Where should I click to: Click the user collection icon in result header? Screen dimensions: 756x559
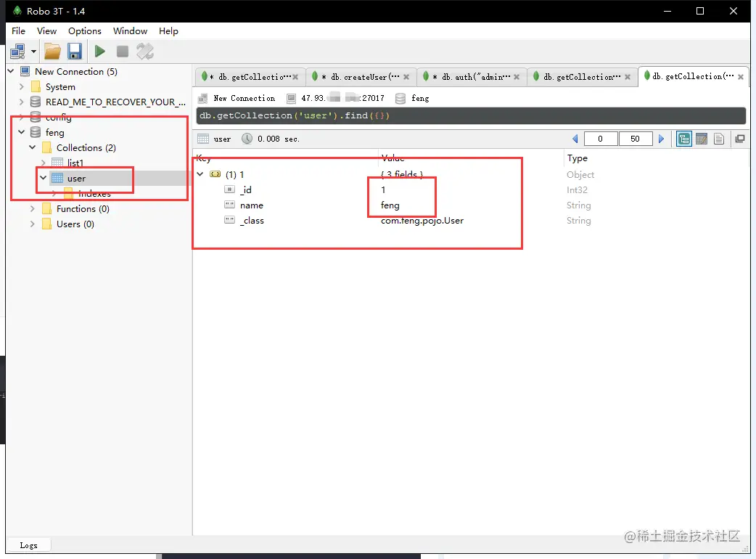point(203,139)
